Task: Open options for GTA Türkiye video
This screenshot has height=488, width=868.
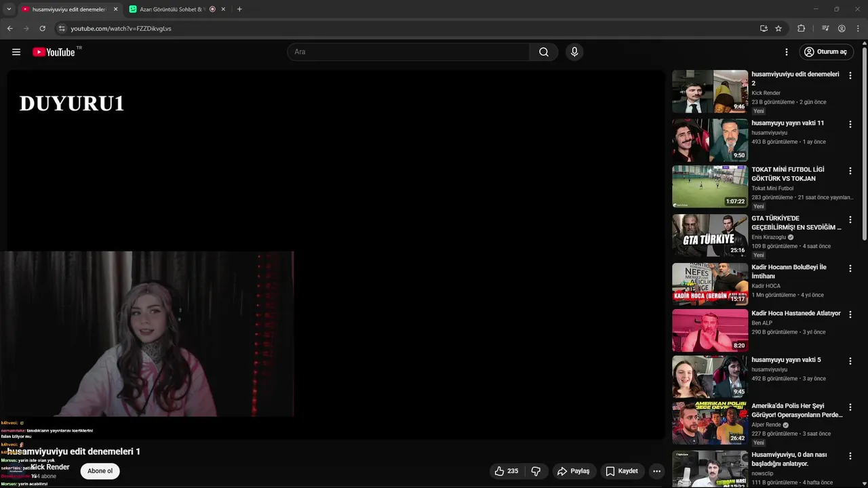Action: pyautogui.click(x=850, y=220)
